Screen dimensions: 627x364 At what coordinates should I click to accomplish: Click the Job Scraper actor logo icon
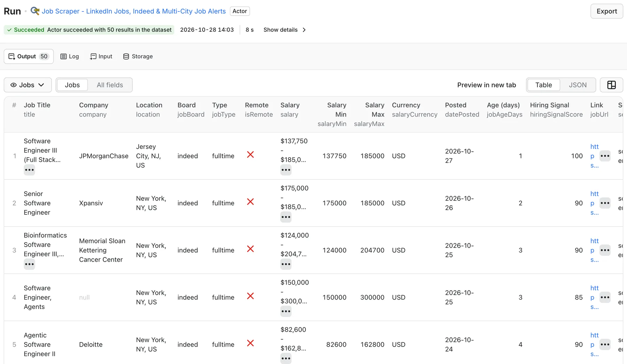point(35,11)
